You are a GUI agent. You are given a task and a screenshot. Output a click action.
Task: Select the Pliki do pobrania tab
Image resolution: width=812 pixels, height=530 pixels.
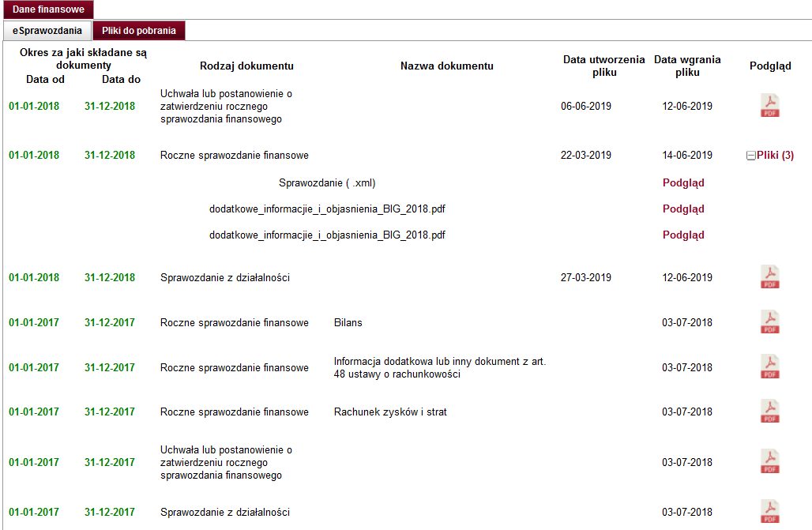(139, 31)
